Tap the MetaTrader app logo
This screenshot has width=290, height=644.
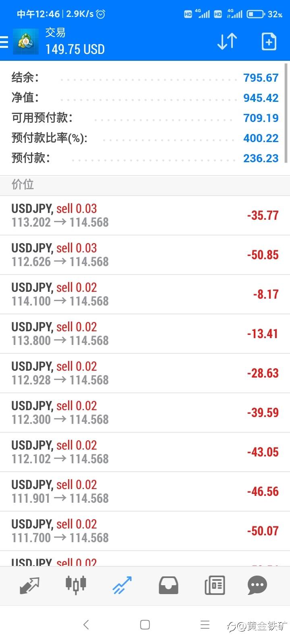tap(26, 41)
